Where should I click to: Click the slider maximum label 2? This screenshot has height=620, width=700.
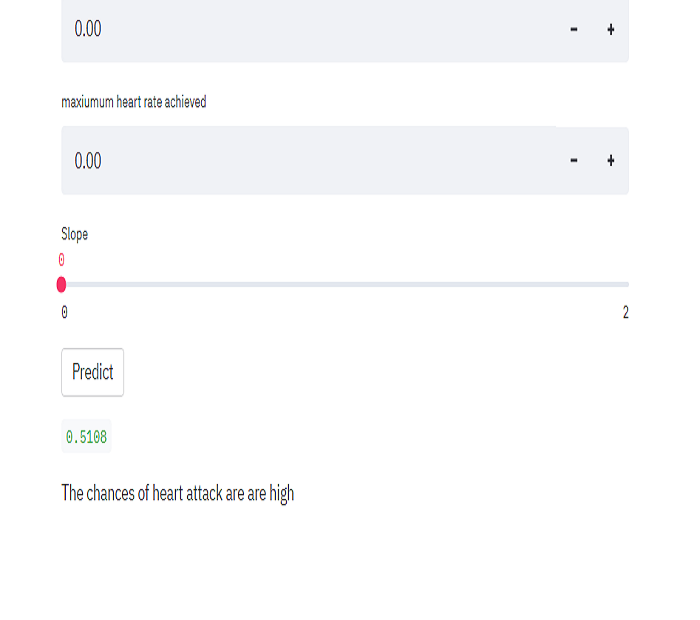click(626, 313)
